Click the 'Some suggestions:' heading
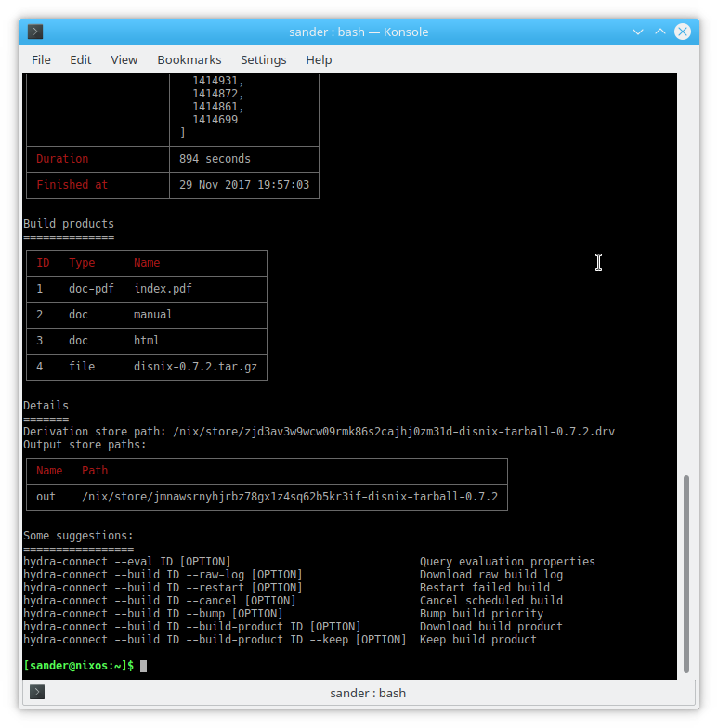Viewport: 718px width, 728px height. (78, 536)
